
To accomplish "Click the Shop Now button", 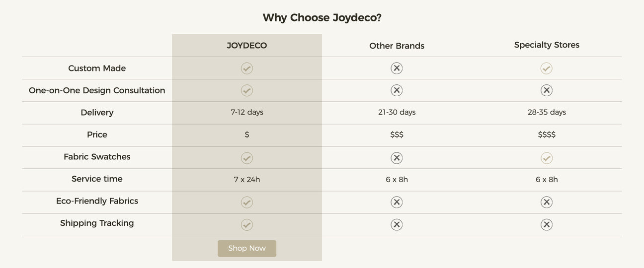I will coord(247,249).
